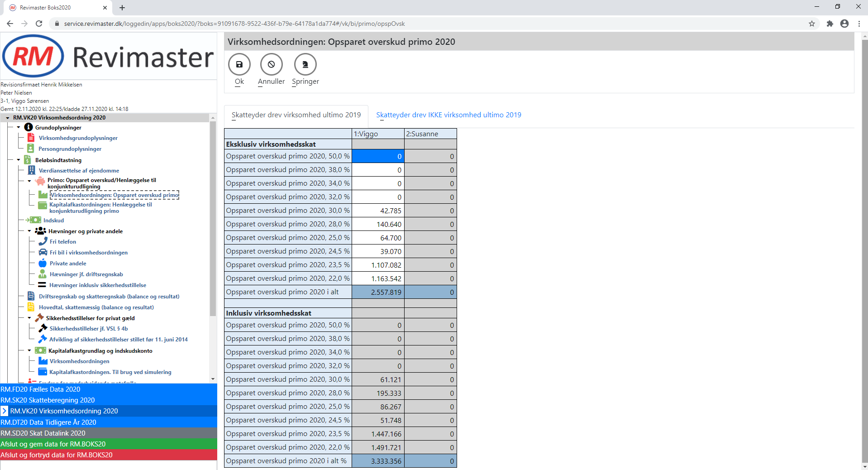The image size is (868, 470).
Task: Click Viggo's 38,0 % opsparet overskud cell
Action: 378,170
